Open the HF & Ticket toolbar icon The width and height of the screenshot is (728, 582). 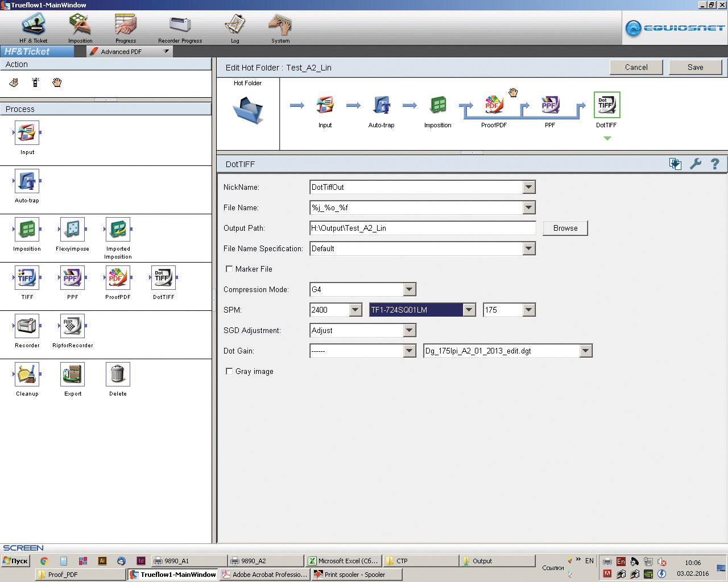click(33, 28)
